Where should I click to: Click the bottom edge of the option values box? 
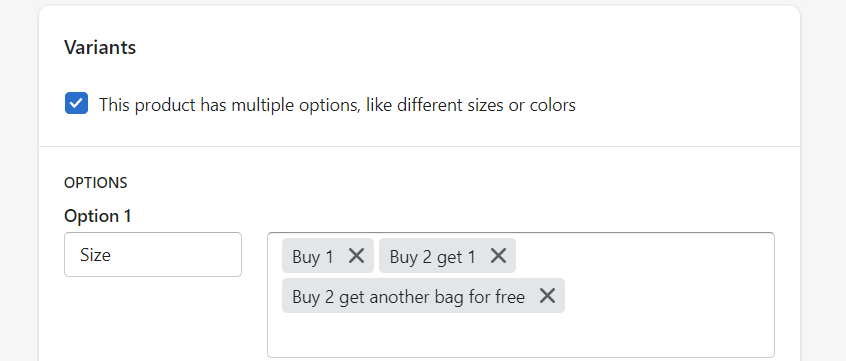click(x=521, y=357)
